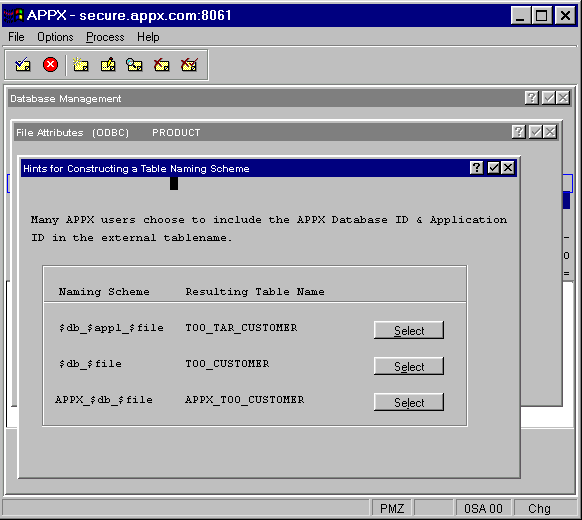
Task: Click the change record toolbar icon with pencil
Action: (x=108, y=65)
